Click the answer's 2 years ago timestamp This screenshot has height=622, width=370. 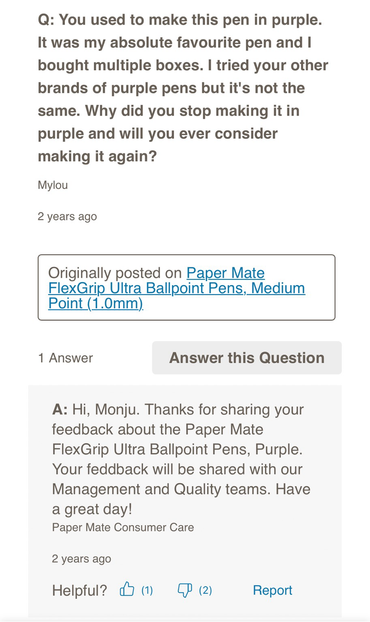(x=81, y=559)
